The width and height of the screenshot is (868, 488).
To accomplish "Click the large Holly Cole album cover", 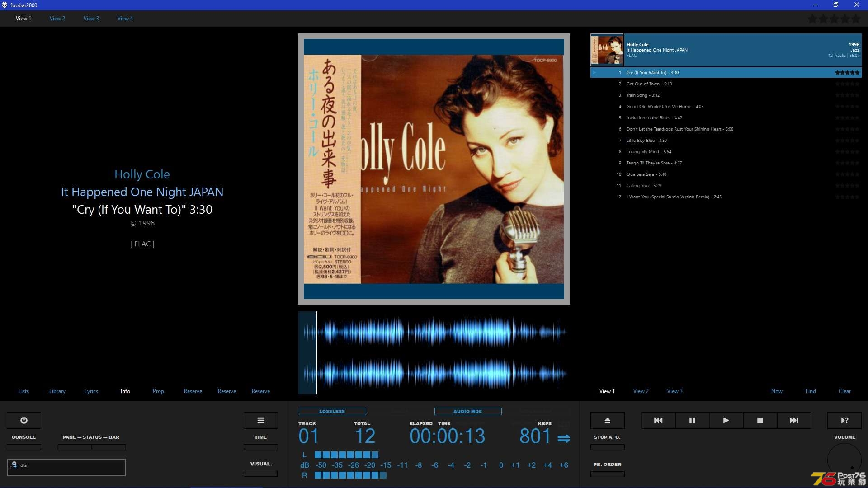I will 434,169.
